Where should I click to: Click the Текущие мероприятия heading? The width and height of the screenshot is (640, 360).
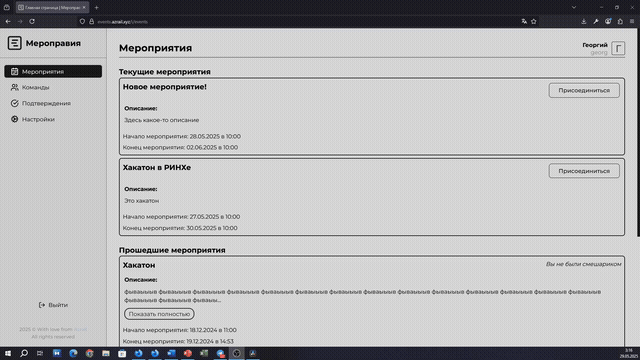point(164,72)
